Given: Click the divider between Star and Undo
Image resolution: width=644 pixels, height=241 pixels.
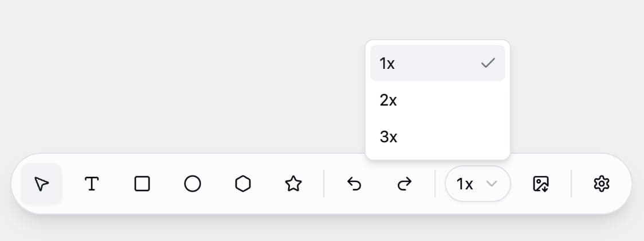Looking at the screenshot, I should tap(324, 184).
